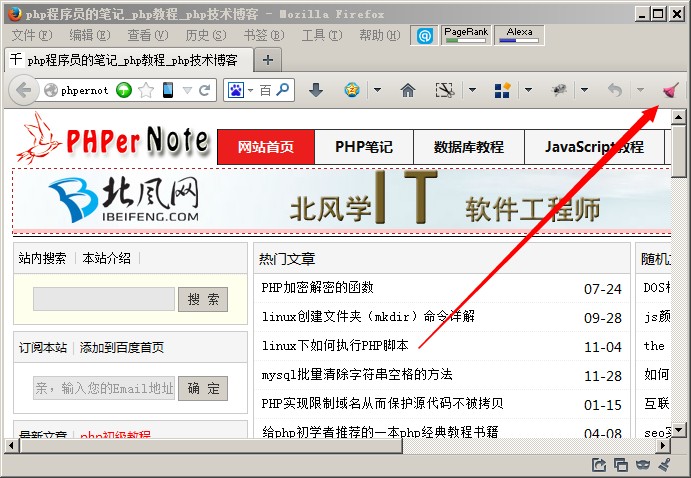Click the Baidu paw search engine icon
Viewport: 691px width, 478px height.
(x=236, y=90)
